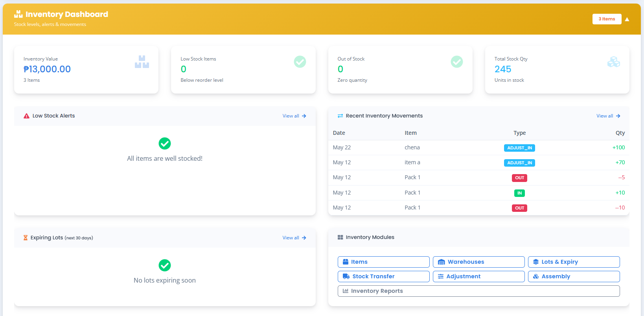Click the Qty column header
644x316 pixels.
click(x=620, y=133)
